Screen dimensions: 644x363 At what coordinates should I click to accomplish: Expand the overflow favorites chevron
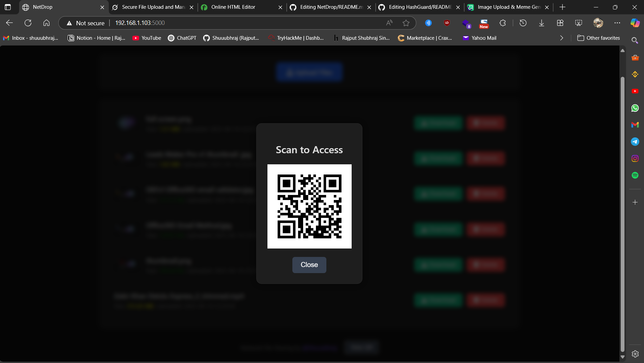click(x=561, y=38)
